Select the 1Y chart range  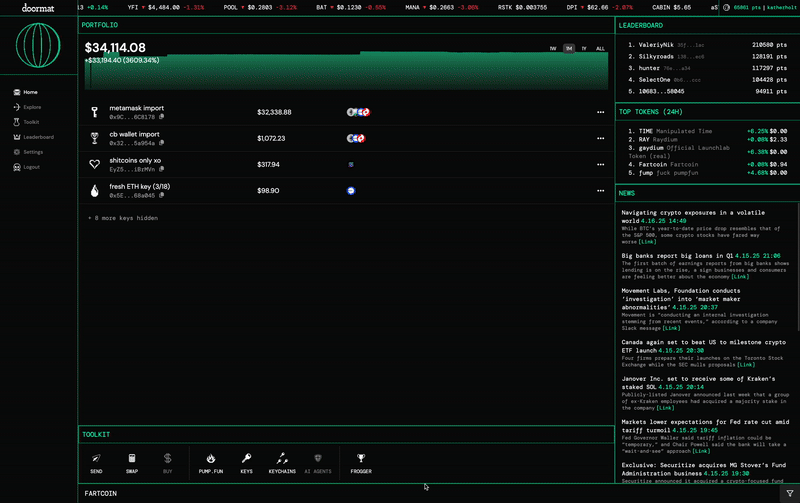(x=584, y=48)
